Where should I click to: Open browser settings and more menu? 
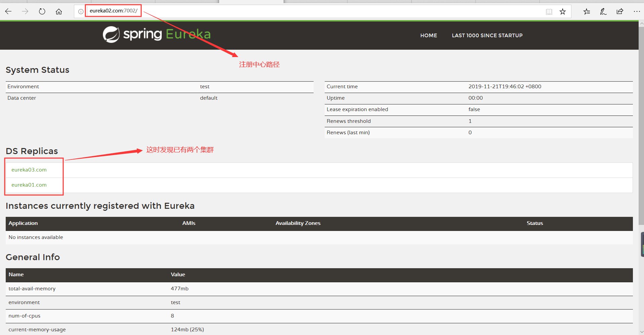tap(637, 11)
